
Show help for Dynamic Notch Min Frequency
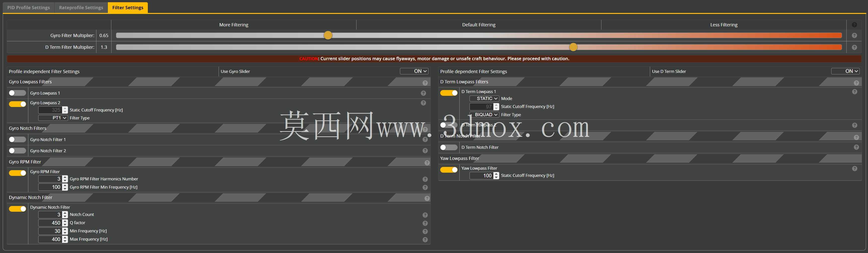(x=425, y=231)
